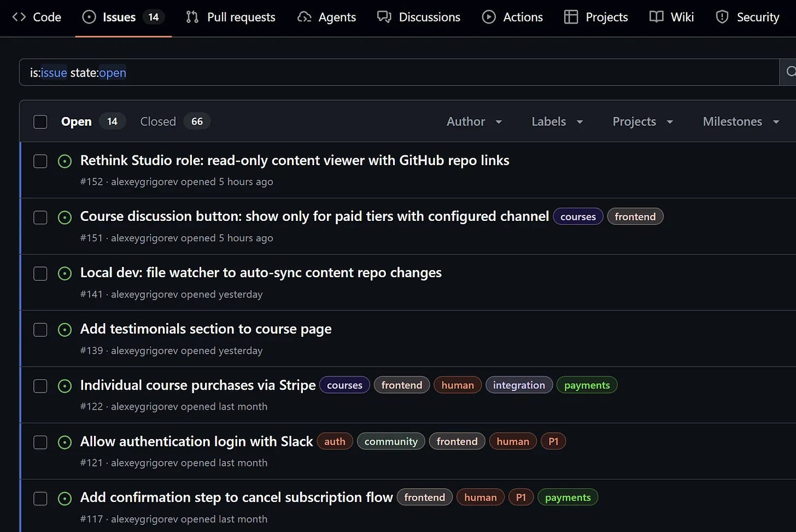The height and width of the screenshot is (532, 796).
Task: Click the Wiki book icon
Action: 657,17
